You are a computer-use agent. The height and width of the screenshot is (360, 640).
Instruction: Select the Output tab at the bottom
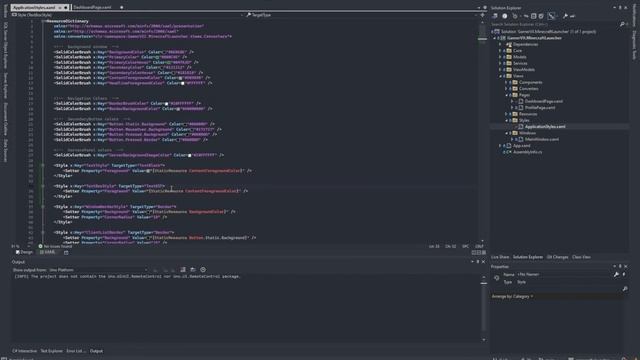pyautogui.click(x=96, y=351)
